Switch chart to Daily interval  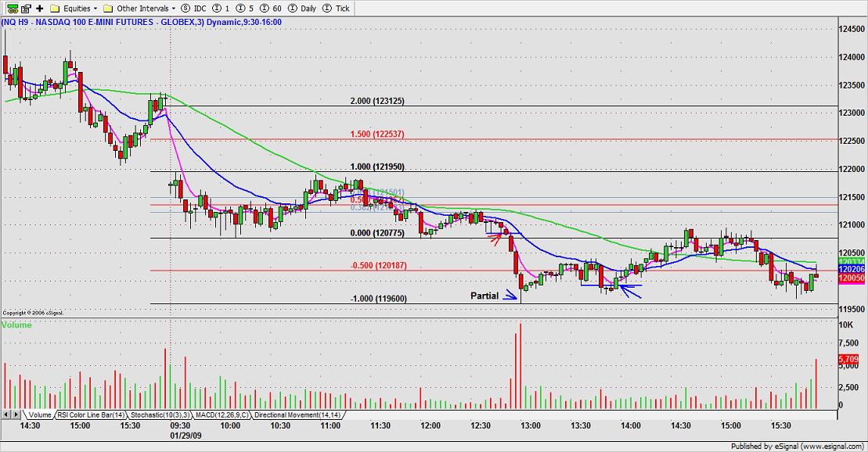tap(304, 9)
